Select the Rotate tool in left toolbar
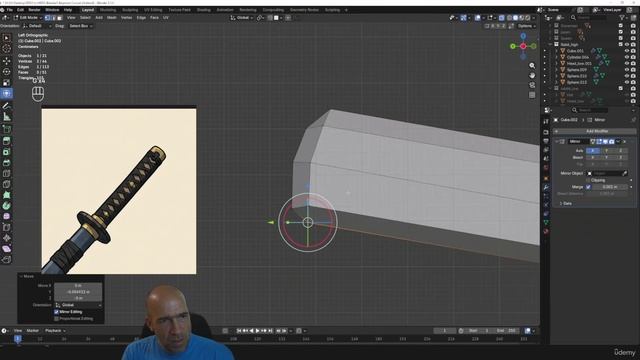The image size is (640, 360). pos(7,72)
